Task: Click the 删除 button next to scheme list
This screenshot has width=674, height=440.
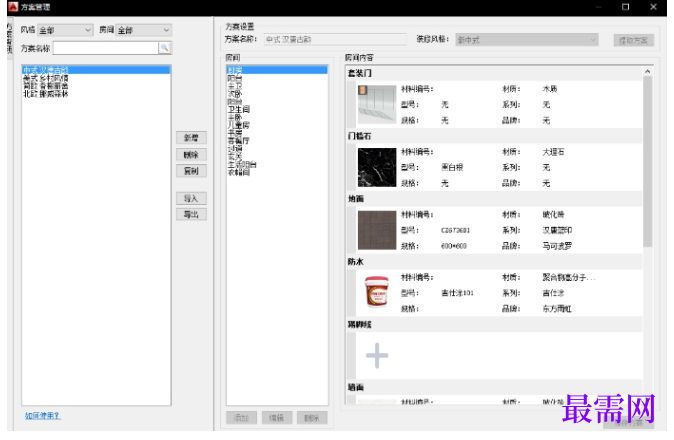Action: click(x=191, y=155)
